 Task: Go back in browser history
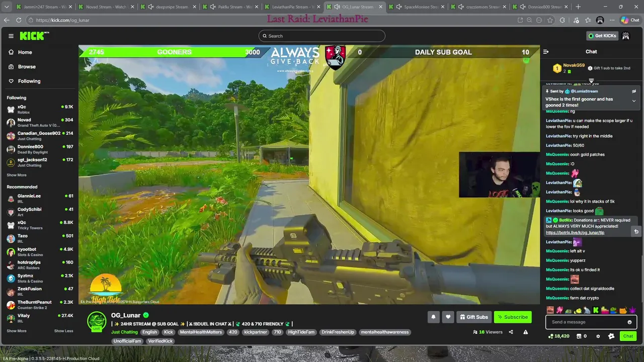pyautogui.click(x=7, y=20)
